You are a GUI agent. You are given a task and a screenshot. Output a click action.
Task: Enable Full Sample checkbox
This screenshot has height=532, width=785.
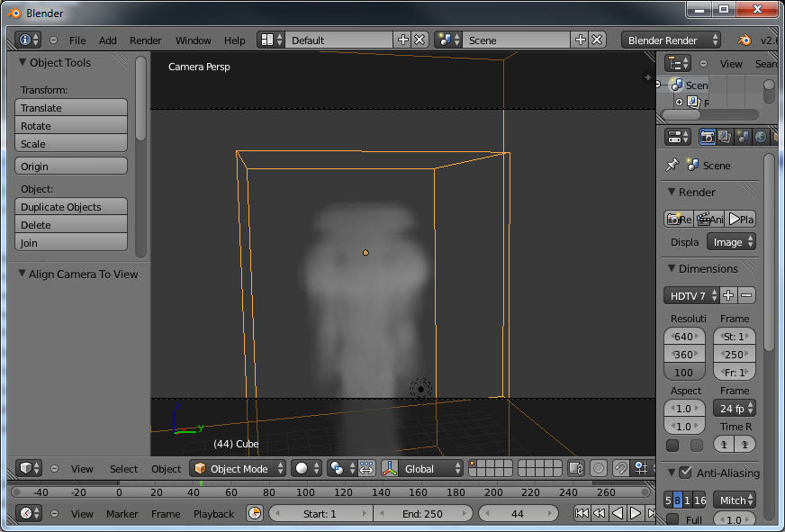tap(672, 519)
